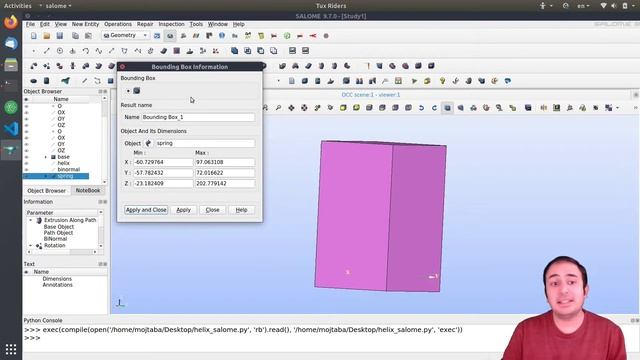Open the Tools menu

coord(196,24)
